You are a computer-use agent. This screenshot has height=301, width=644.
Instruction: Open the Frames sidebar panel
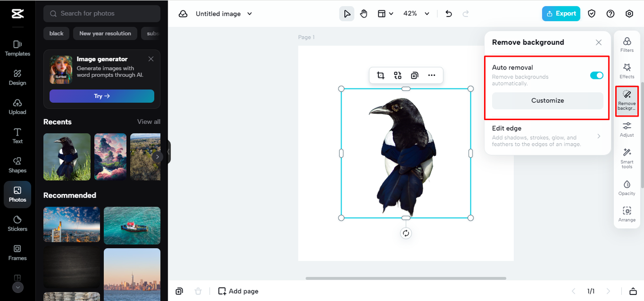point(18,253)
